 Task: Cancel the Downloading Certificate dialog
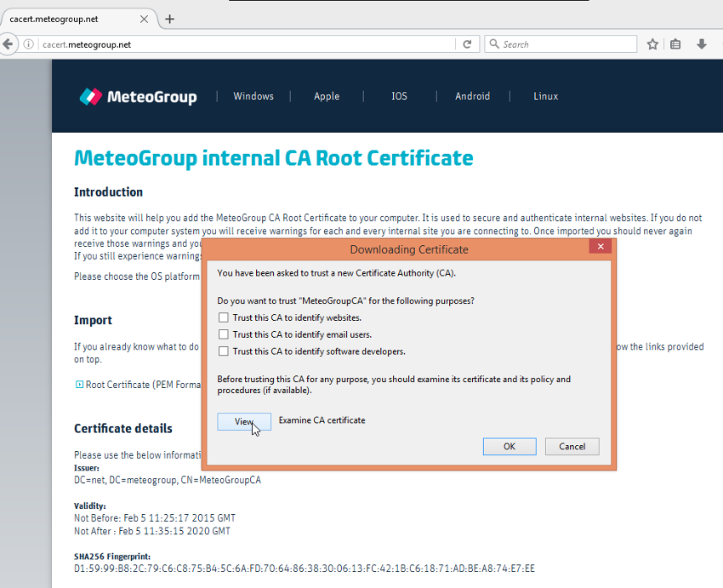pos(572,447)
